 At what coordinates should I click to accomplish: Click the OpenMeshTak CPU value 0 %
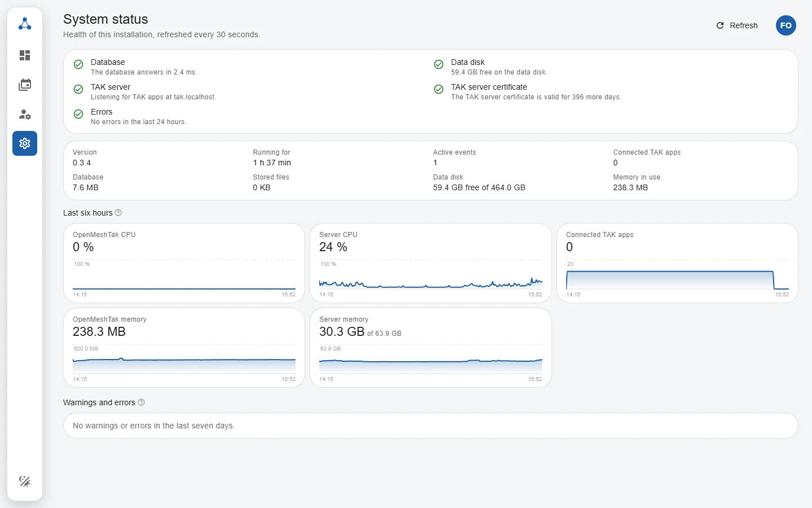pyautogui.click(x=83, y=247)
